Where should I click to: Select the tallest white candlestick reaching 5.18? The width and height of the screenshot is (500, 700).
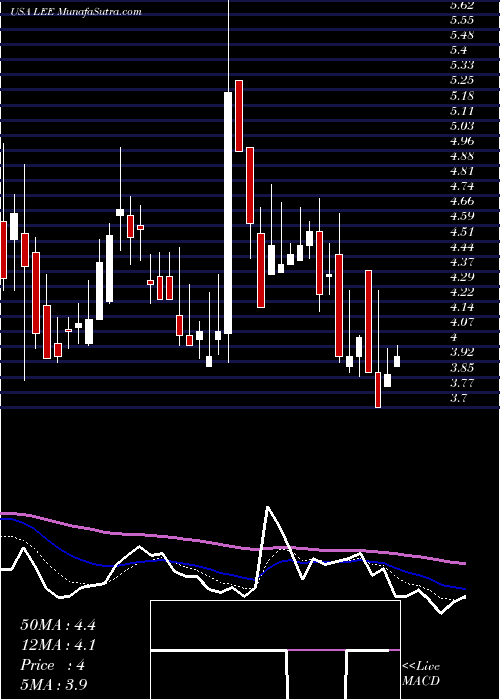point(228,213)
